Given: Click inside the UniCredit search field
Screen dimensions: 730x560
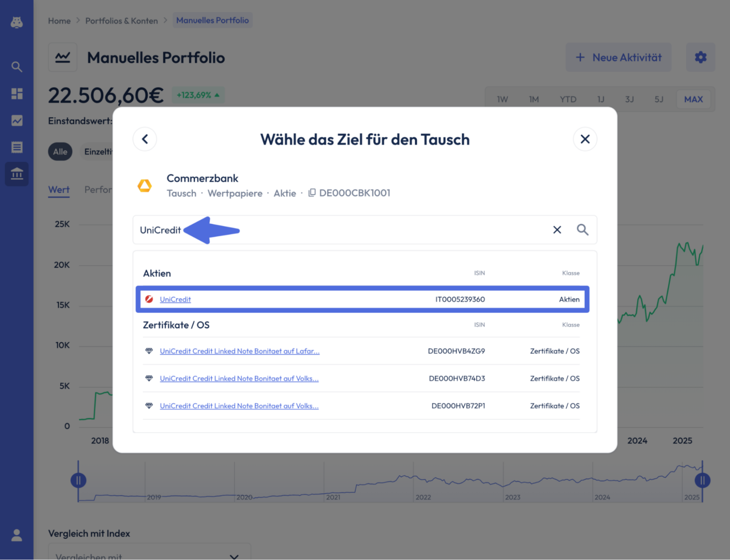Looking at the screenshot, I should tap(365, 230).
